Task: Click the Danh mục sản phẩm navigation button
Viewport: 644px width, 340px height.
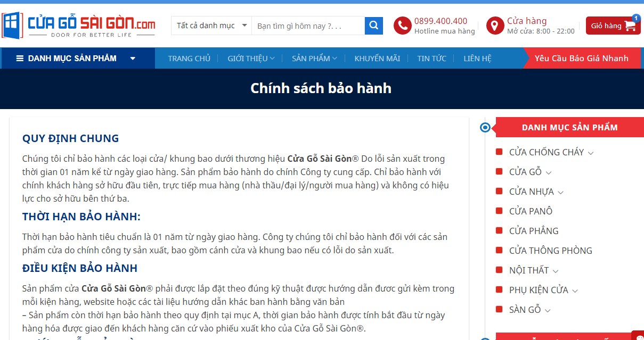Action: click(x=78, y=59)
